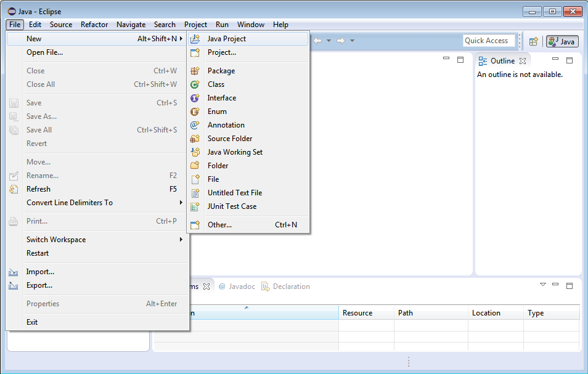Switch to the Java perspective button

(x=562, y=41)
